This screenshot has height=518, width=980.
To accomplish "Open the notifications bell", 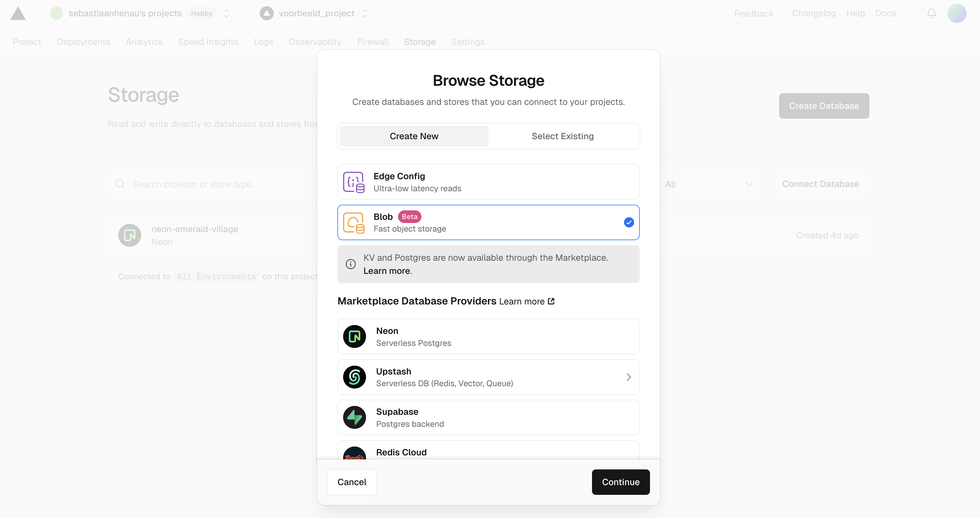I will (931, 14).
